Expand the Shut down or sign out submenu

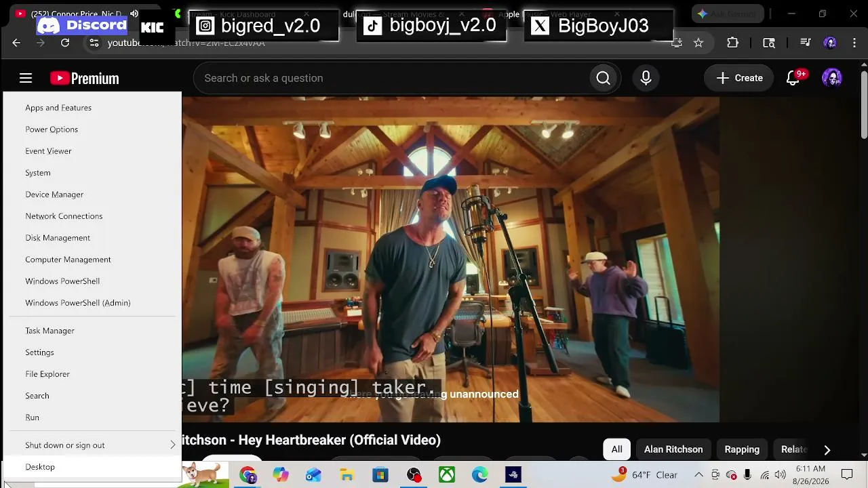pyautogui.click(x=93, y=445)
